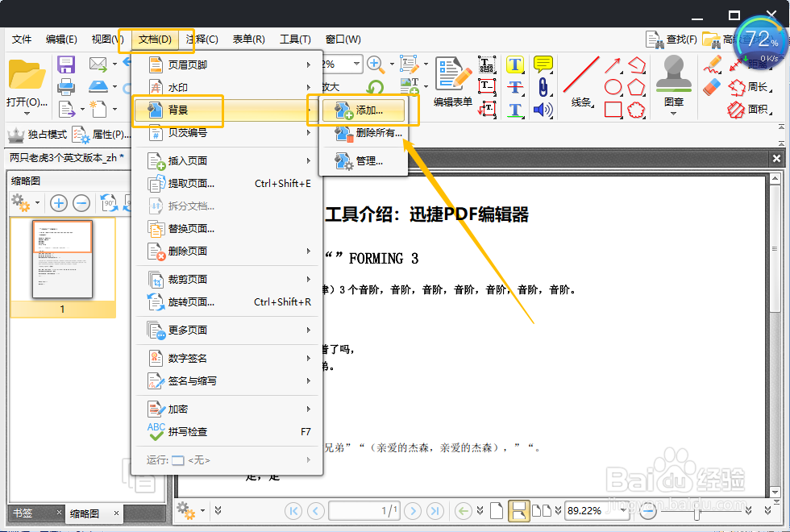790x532 pixels.
Task: Click the sound speaker icon
Action: tap(543, 110)
